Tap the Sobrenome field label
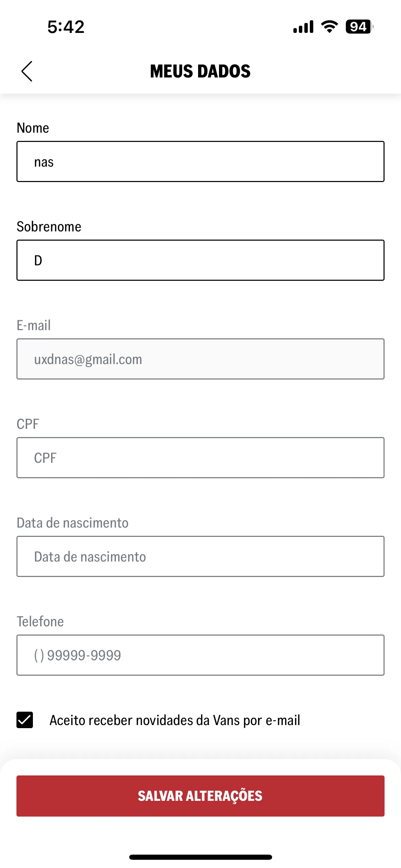This screenshot has height=868, width=401. coord(49,227)
